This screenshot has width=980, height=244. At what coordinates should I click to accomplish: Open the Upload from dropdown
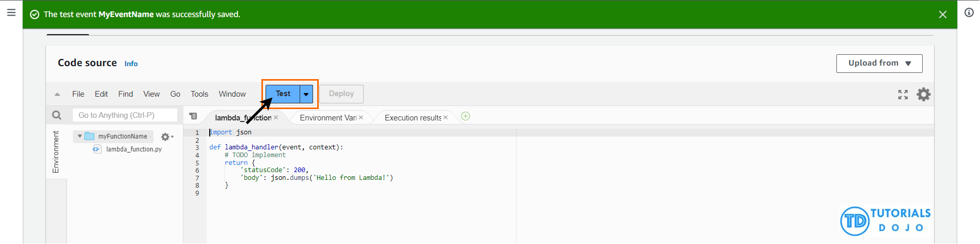coord(879,63)
